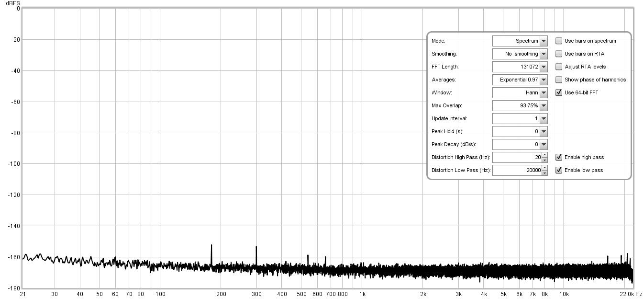
Task: Open Peak Decay (dB/s) dropdown
Action: [x=520, y=145]
